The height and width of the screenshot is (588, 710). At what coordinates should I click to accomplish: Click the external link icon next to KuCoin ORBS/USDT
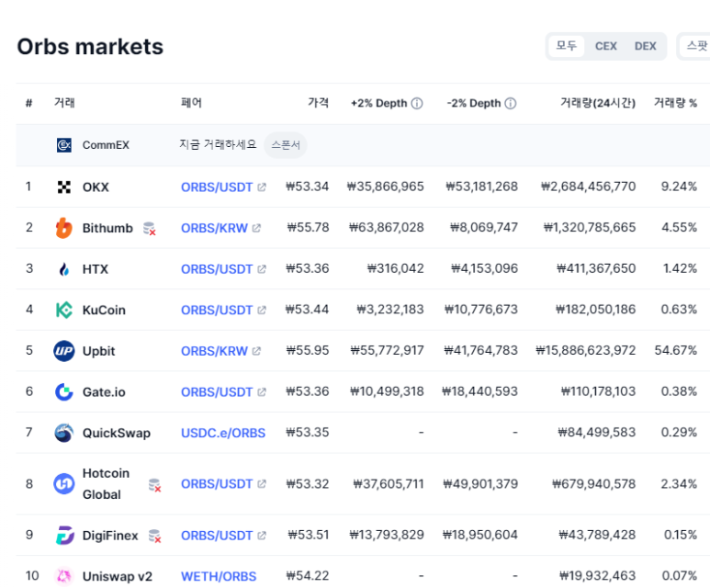[x=262, y=310]
